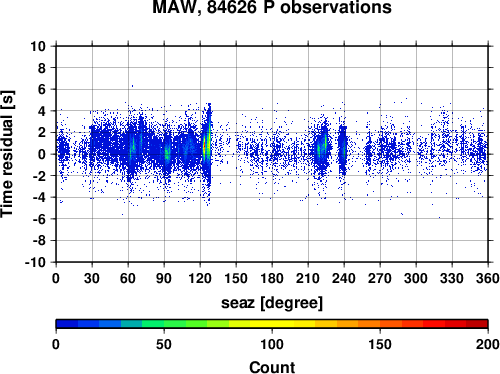The width and height of the screenshot is (500, 374).
Task: Click the colorbar tick label 150
Action: tap(380, 344)
